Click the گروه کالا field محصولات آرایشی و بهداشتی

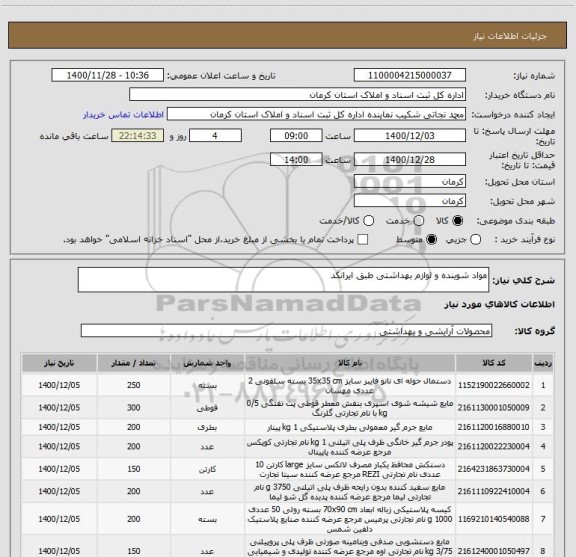click(x=286, y=331)
